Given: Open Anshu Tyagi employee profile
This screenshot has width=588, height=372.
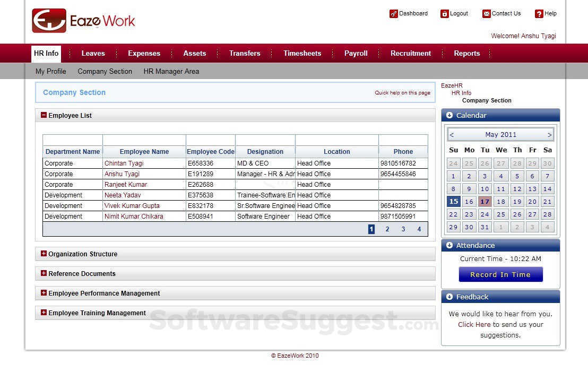Looking at the screenshot, I should point(122,174).
